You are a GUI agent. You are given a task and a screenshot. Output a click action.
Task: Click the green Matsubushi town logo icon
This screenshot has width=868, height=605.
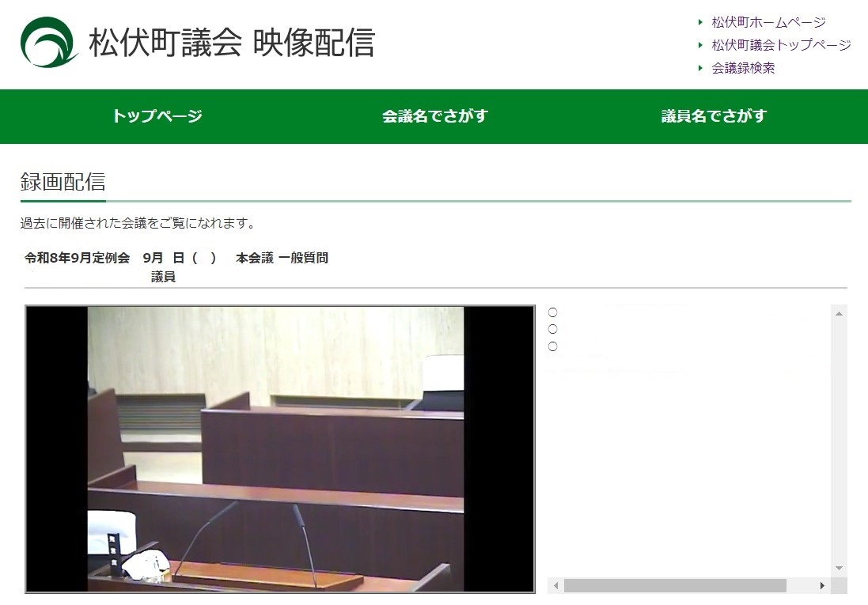[49, 42]
